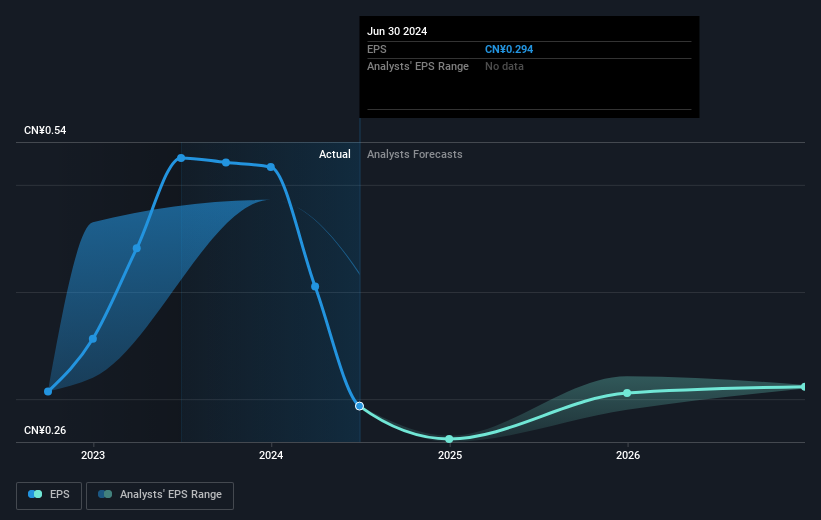
Task: Click the Analysts' EPS Range legend swatch
Action: tap(105, 494)
